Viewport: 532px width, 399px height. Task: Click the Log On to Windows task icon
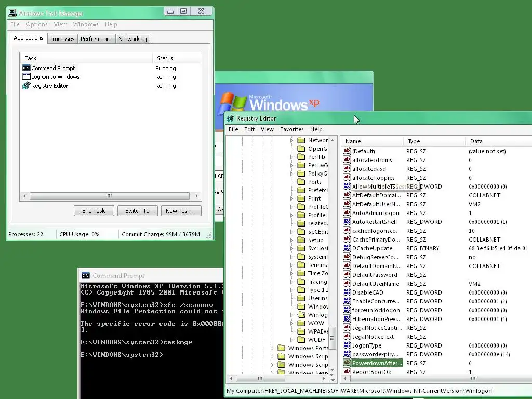click(26, 77)
